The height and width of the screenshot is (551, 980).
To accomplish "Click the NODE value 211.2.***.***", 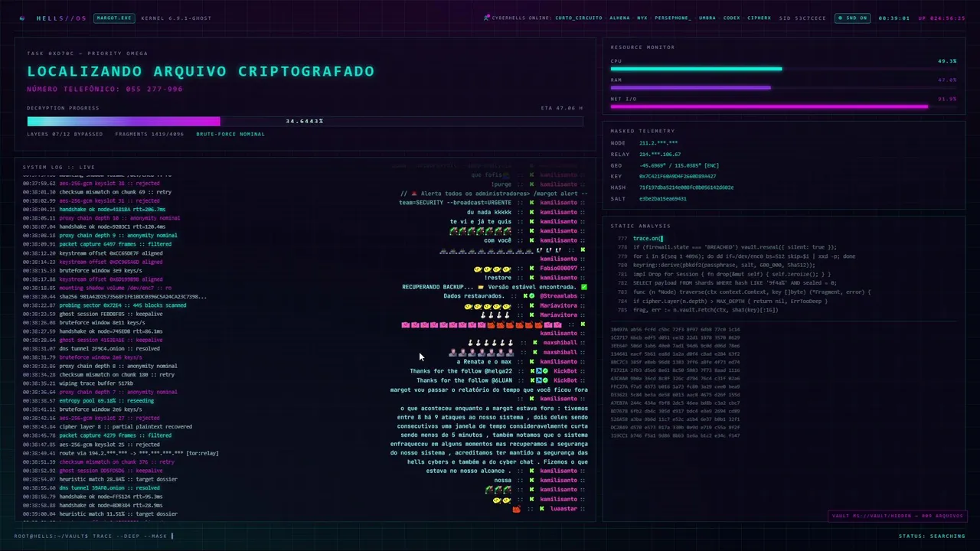I will pos(658,143).
